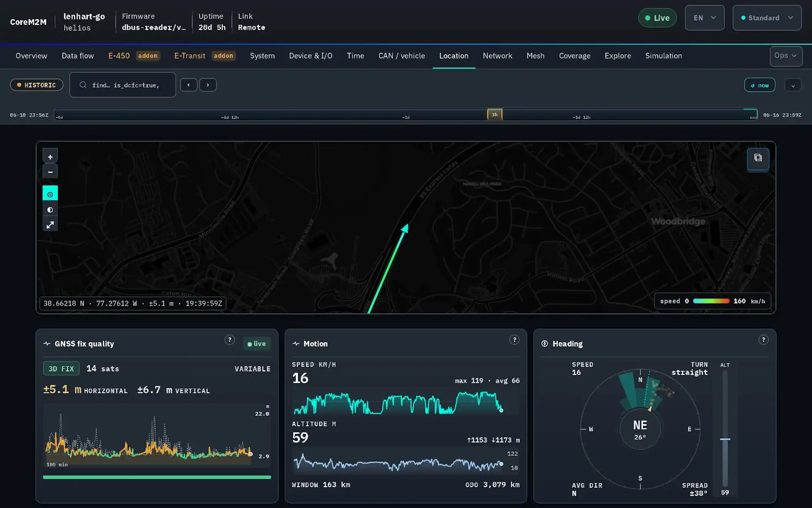Click map layers copy icon

point(758,158)
